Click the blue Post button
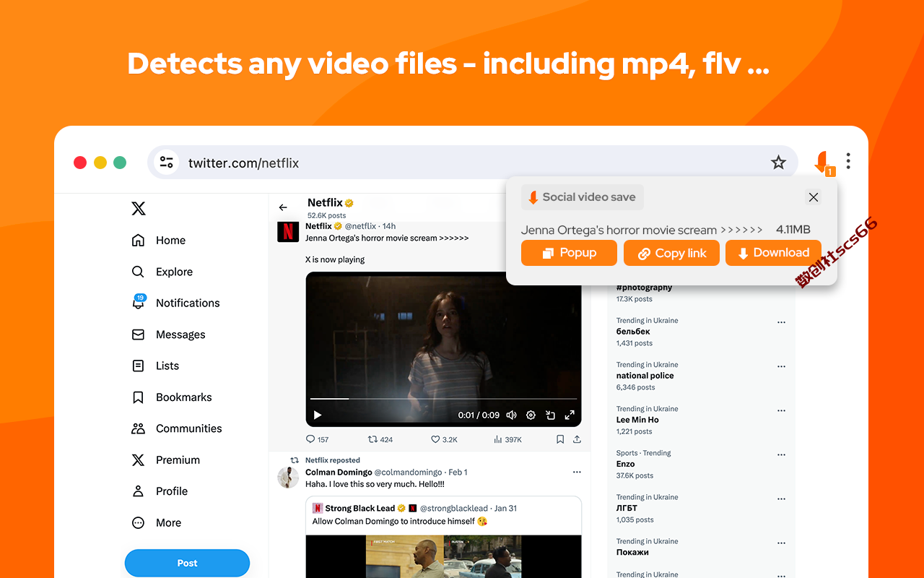 187,563
